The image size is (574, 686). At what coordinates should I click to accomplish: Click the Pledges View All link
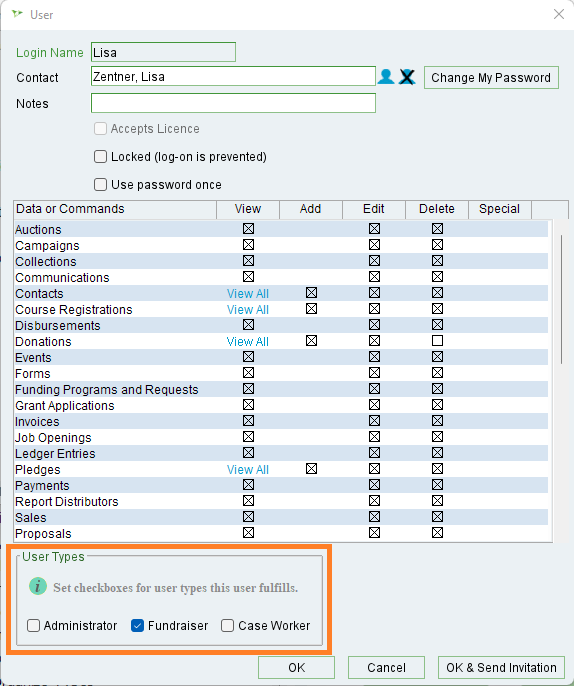click(248, 469)
